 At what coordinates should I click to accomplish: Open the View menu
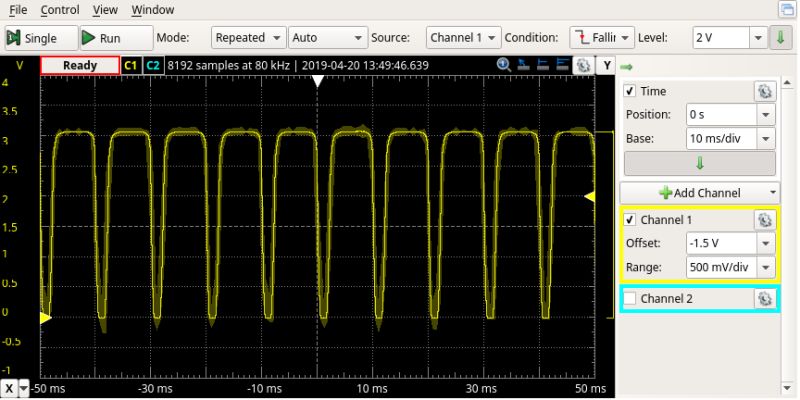pos(106,10)
